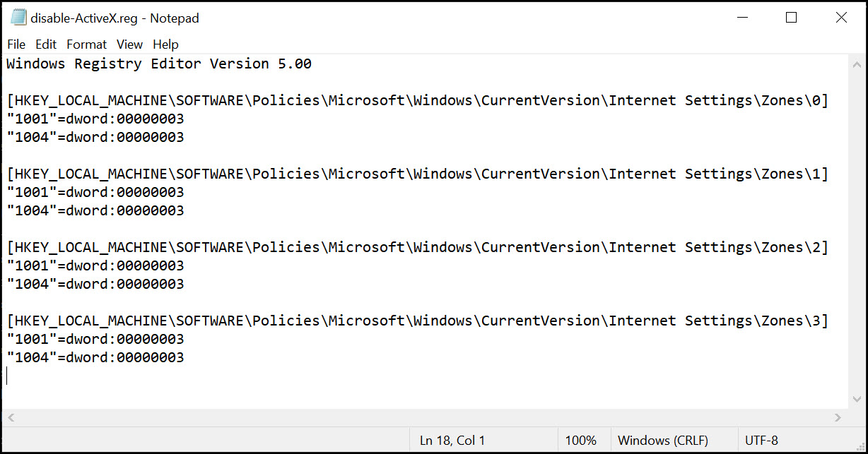The width and height of the screenshot is (868, 454).
Task: Click the Zones\0 registry key path line
Action: tap(417, 100)
